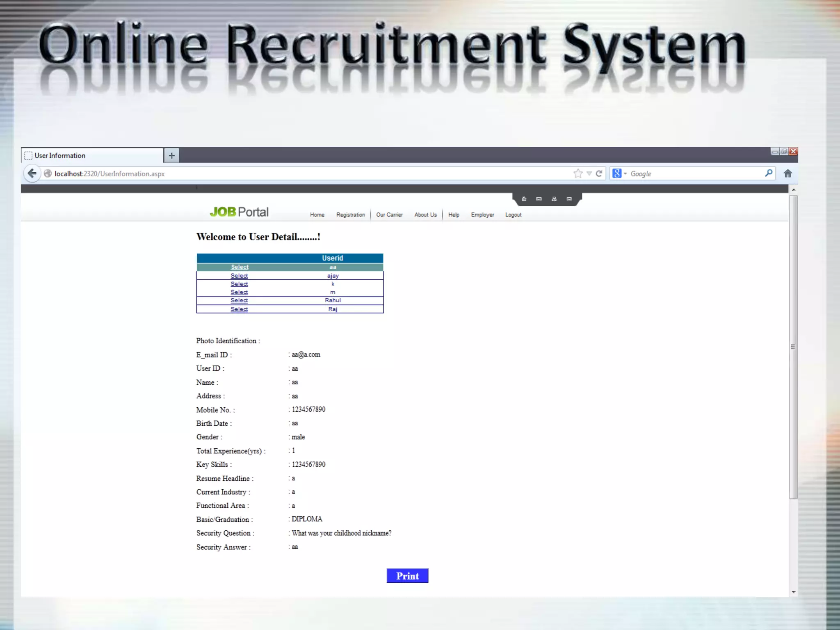Expand the URL history dropdown arrow
840x630 pixels.
click(x=589, y=173)
